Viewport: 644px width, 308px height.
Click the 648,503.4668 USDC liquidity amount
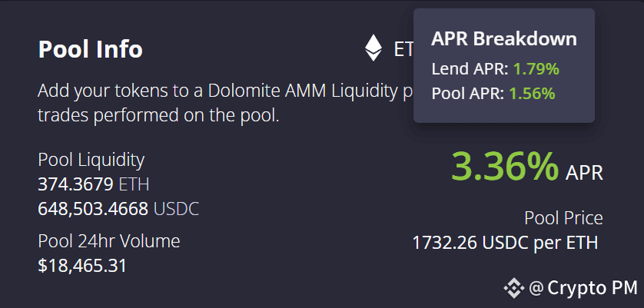(x=118, y=210)
